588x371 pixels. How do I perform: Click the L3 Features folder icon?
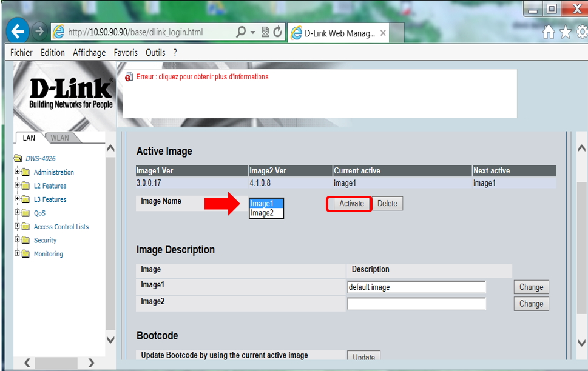pos(25,199)
